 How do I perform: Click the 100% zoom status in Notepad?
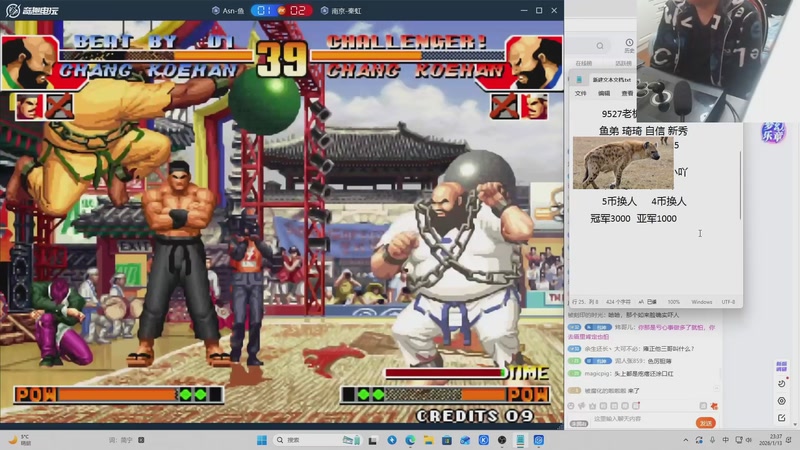coord(673,302)
